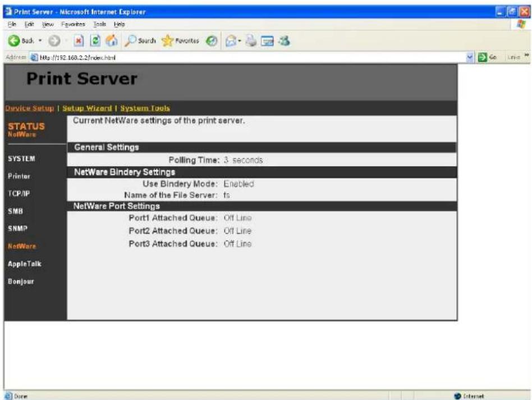Viewport: 532px width, 400px height.
Task: Open the Favorites menu
Action: point(73,24)
